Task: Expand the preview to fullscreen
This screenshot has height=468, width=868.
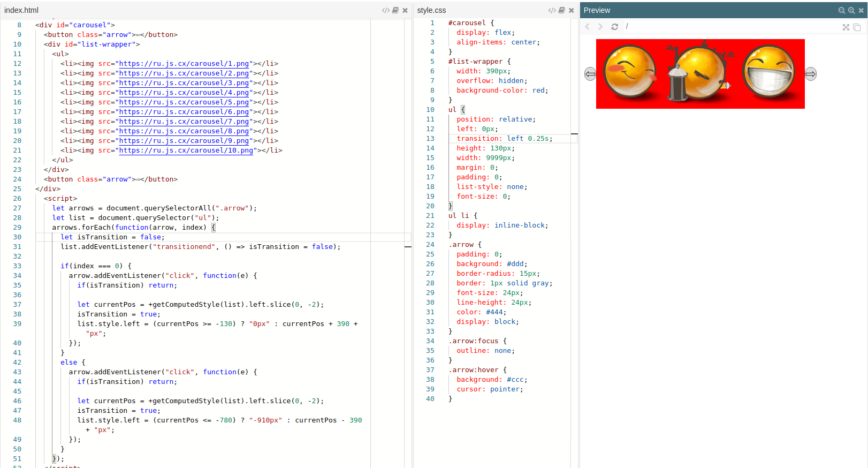Action: tap(846, 27)
